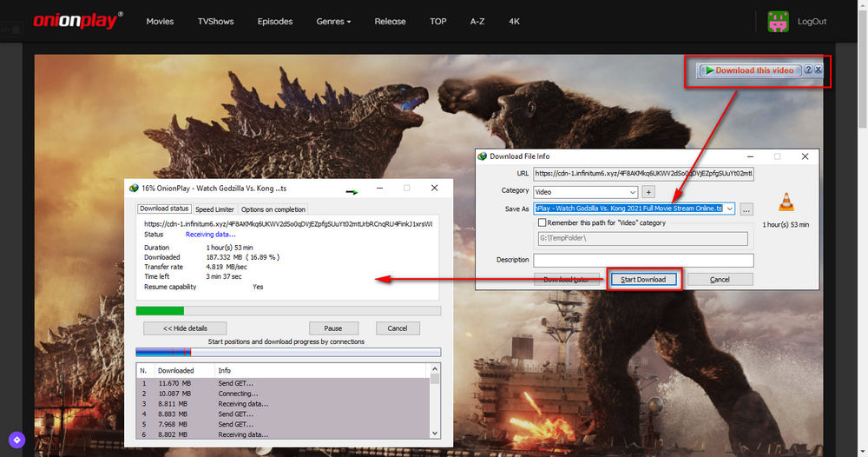This screenshot has width=868, height=457.
Task: Click the plus button to add a category
Action: point(648,192)
